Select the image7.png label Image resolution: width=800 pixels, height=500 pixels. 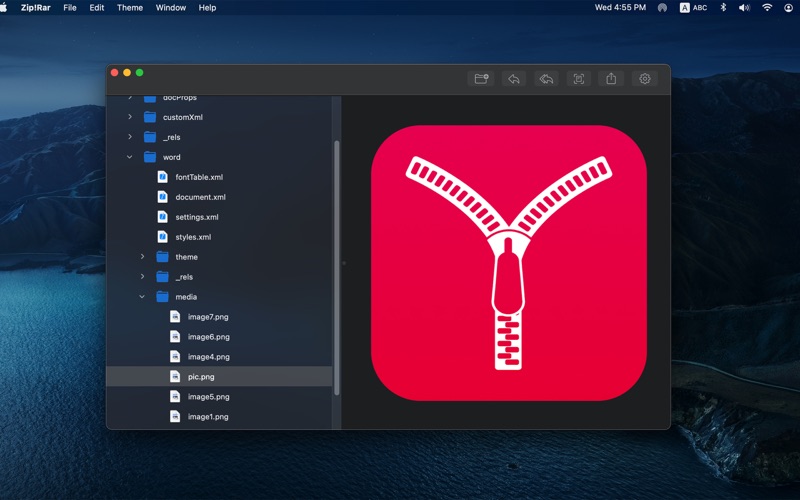coord(208,317)
